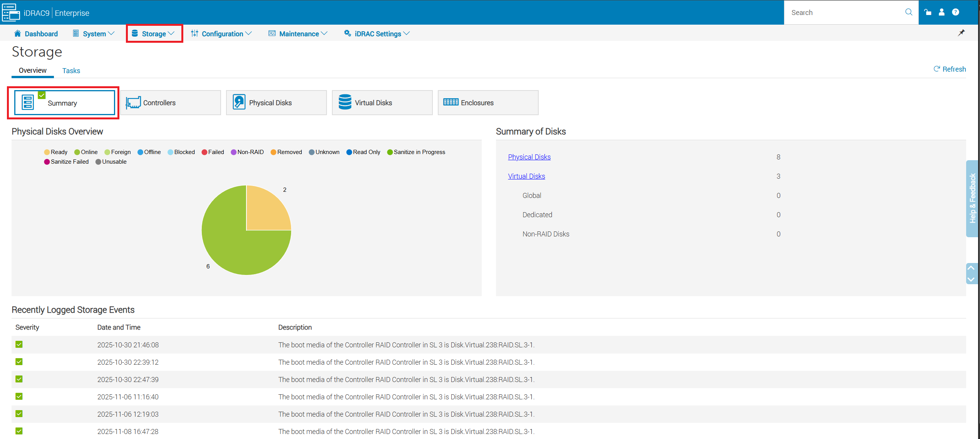
Task: Open the Help & Feedback side panel
Action: pos(974,198)
